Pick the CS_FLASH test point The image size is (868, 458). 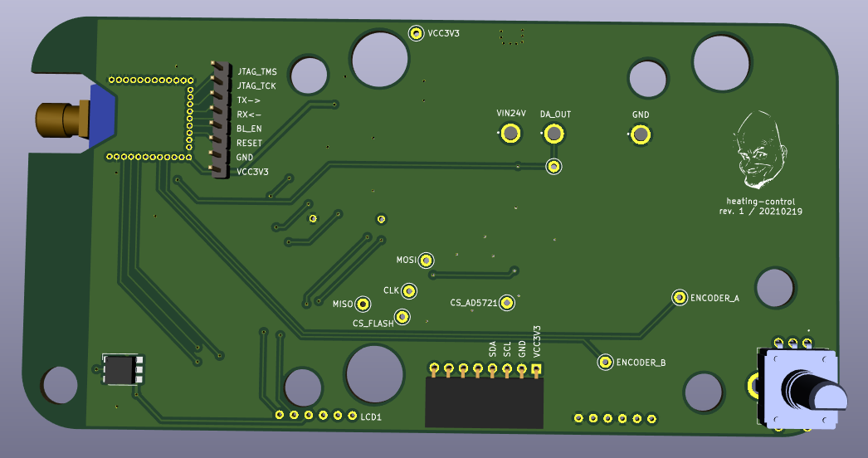[x=402, y=316]
